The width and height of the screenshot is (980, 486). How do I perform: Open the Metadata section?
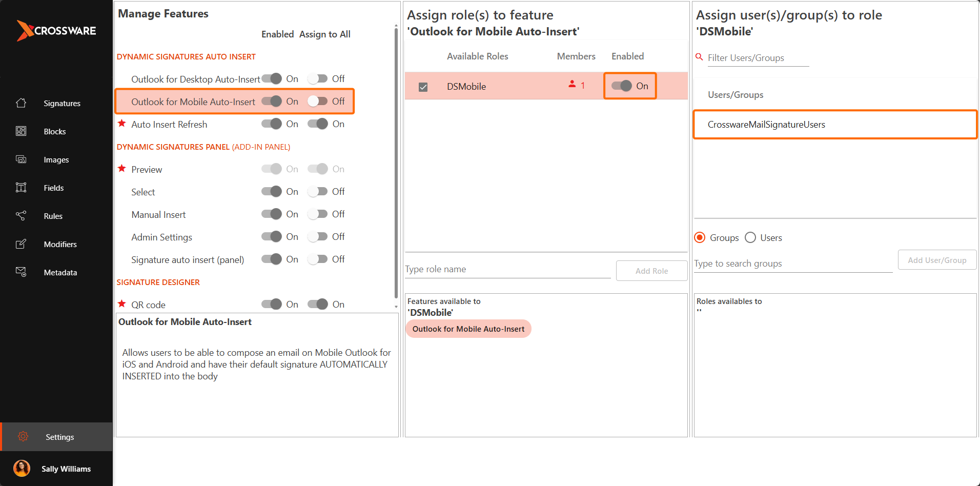pos(60,272)
